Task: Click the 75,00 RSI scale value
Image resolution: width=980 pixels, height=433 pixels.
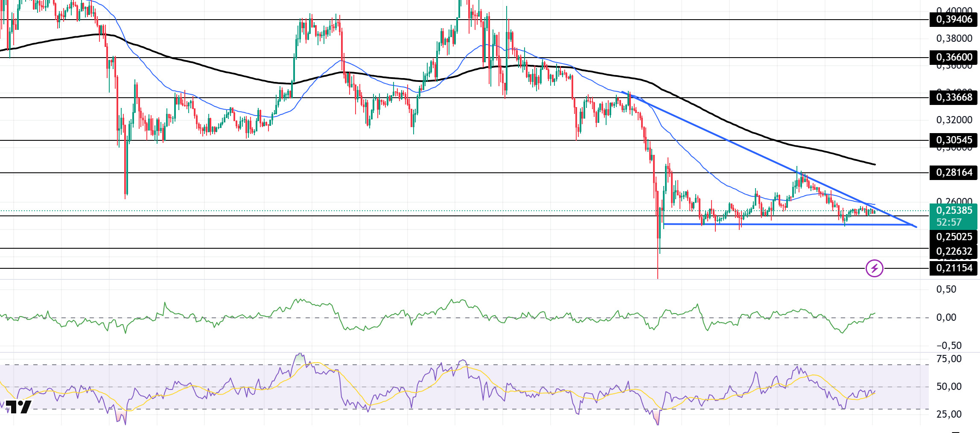Action: pyautogui.click(x=949, y=359)
